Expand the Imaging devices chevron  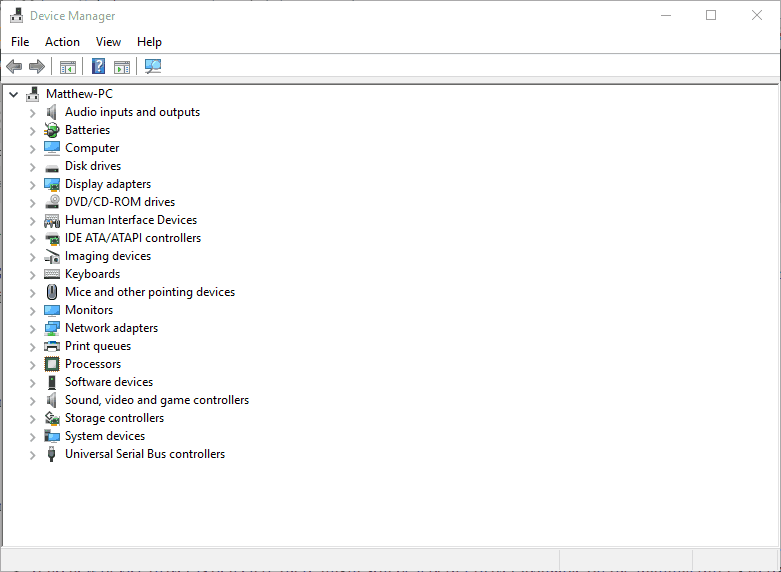click(32, 257)
